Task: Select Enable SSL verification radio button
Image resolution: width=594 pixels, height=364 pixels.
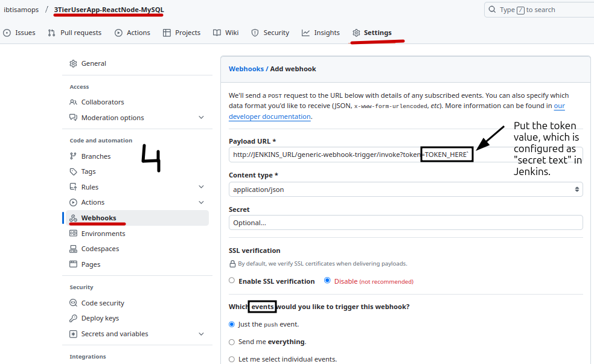Action: (x=232, y=281)
